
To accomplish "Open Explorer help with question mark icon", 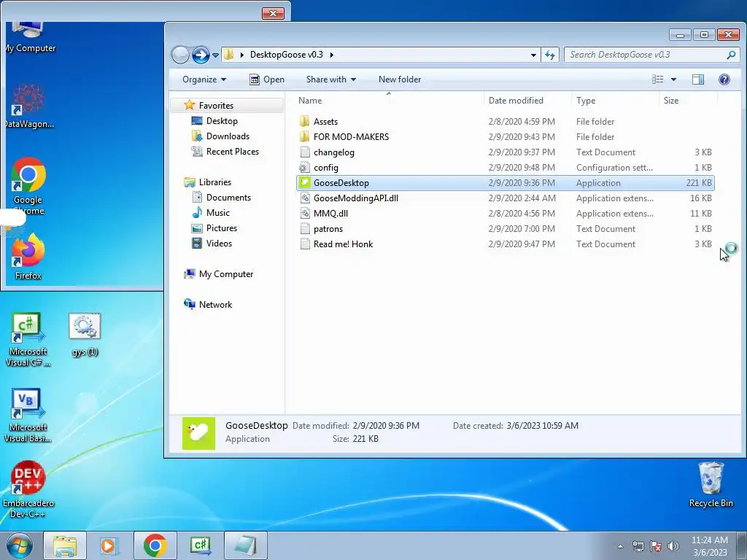I will click(724, 79).
